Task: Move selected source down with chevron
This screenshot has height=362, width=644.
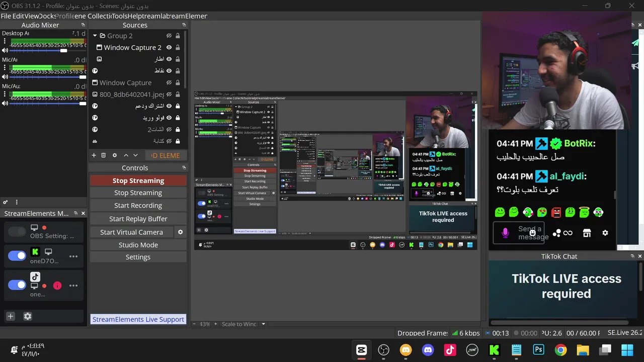Action: coord(135,155)
